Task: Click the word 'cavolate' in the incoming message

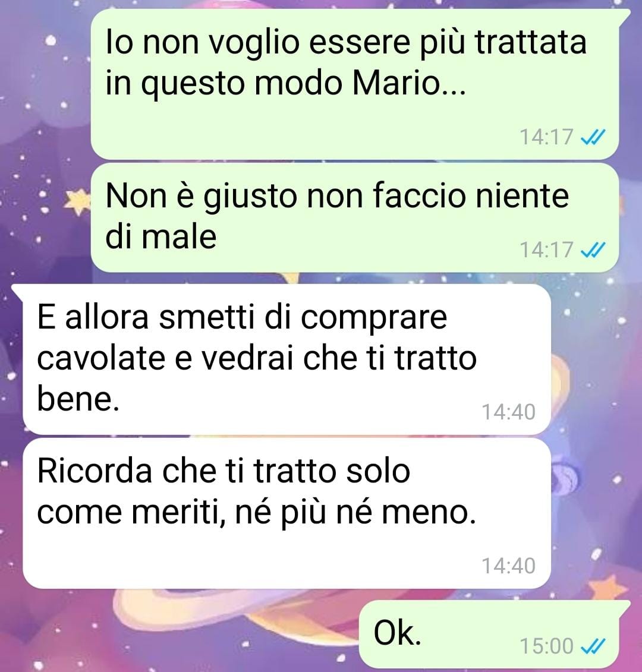Action: click(x=101, y=358)
